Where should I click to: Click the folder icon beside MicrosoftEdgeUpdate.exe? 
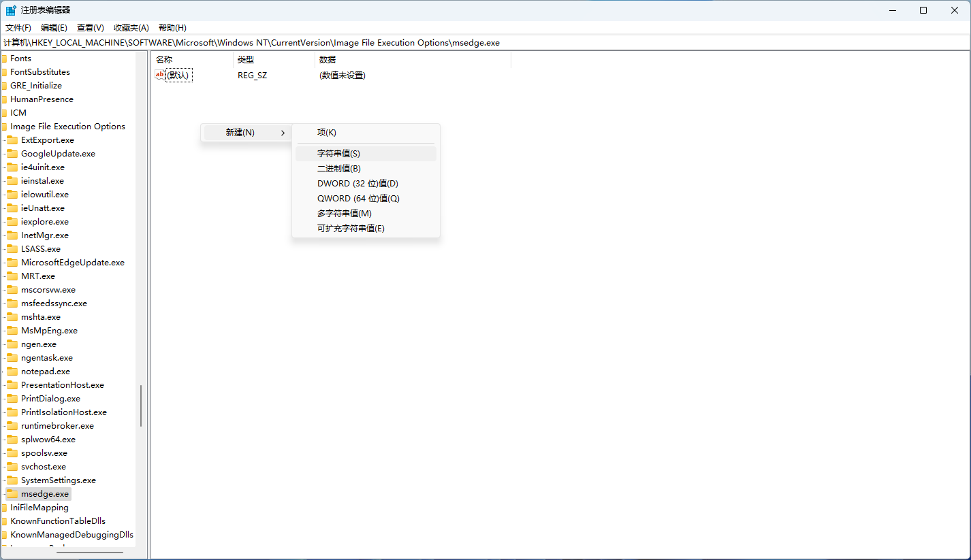(12, 262)
